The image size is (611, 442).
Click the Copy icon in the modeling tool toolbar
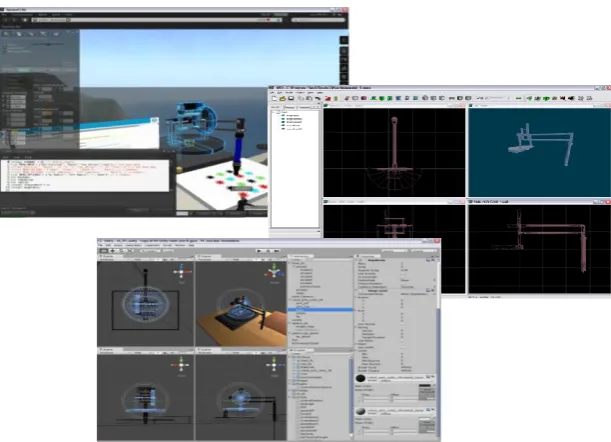click(301, 98)
